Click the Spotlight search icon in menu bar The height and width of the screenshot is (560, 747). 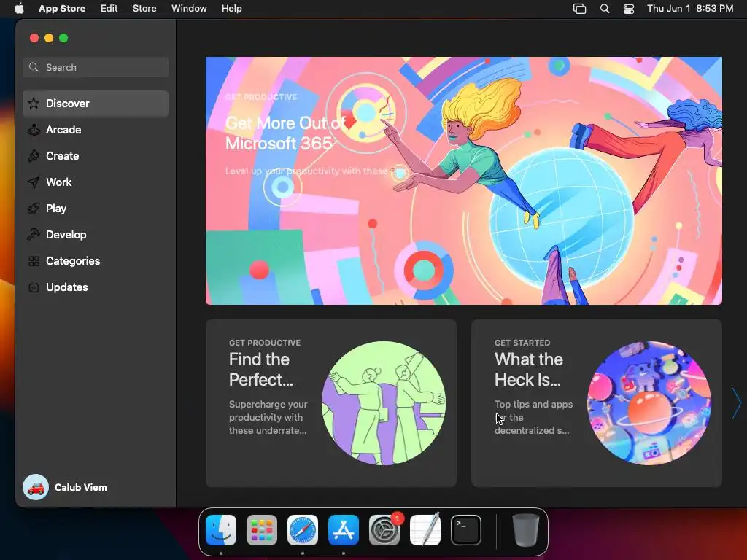(605, 9)
